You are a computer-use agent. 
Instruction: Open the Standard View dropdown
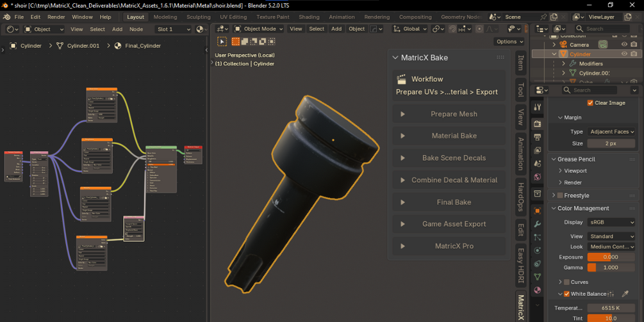click(x=611, y=236)
